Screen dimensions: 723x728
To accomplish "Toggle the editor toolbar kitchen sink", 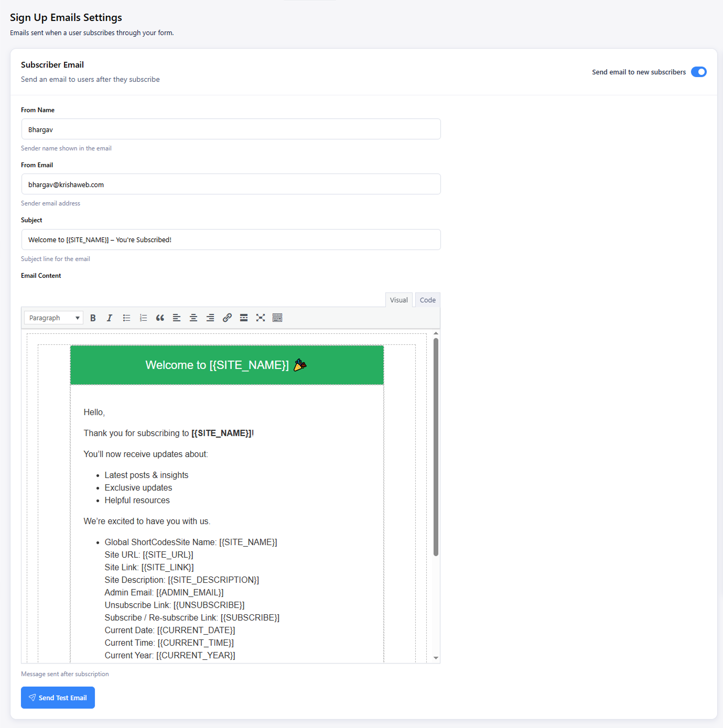I will tap(277, 318).
